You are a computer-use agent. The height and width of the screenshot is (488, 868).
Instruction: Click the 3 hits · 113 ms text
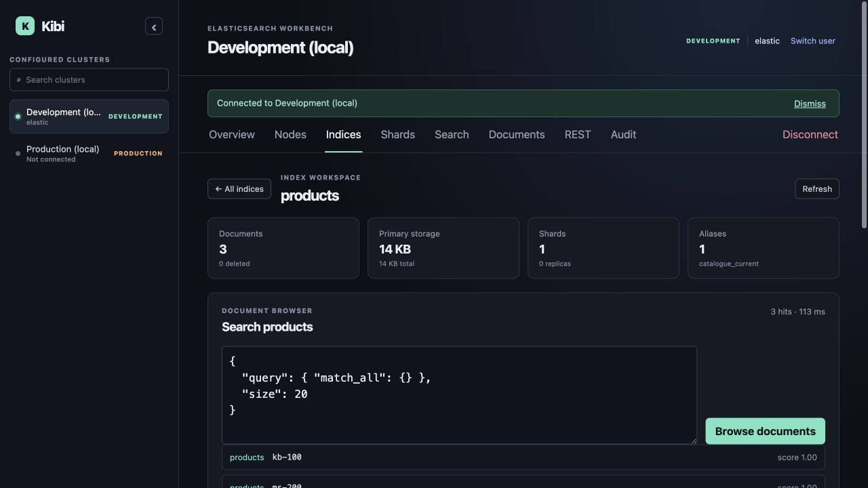coord(797,312)
